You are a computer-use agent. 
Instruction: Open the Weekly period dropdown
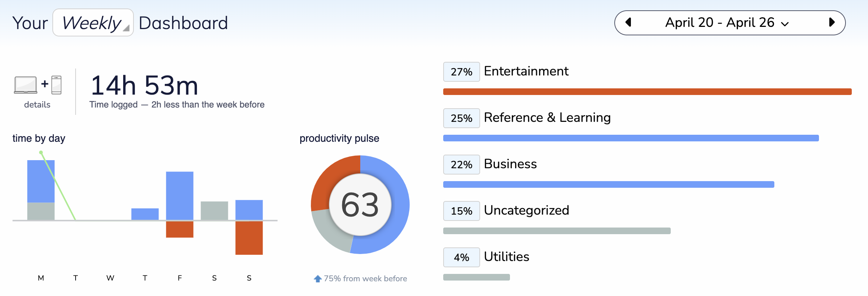(93, 23)
